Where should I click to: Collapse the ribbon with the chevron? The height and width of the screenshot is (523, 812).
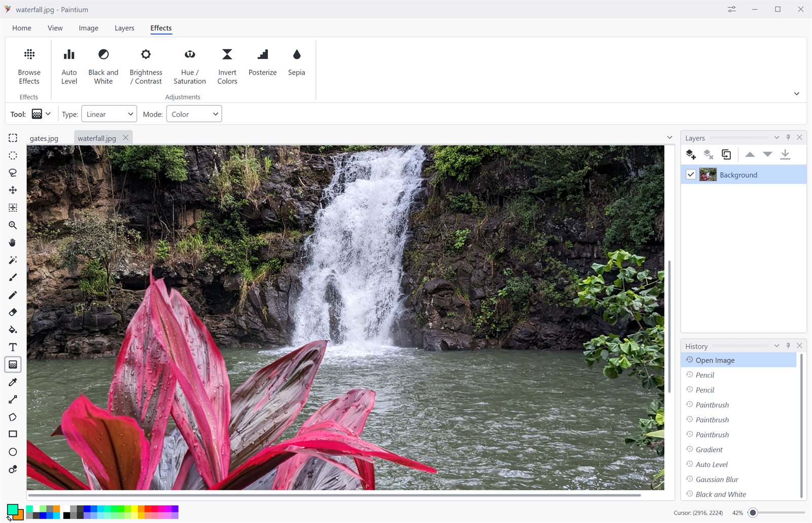point(797,94)
